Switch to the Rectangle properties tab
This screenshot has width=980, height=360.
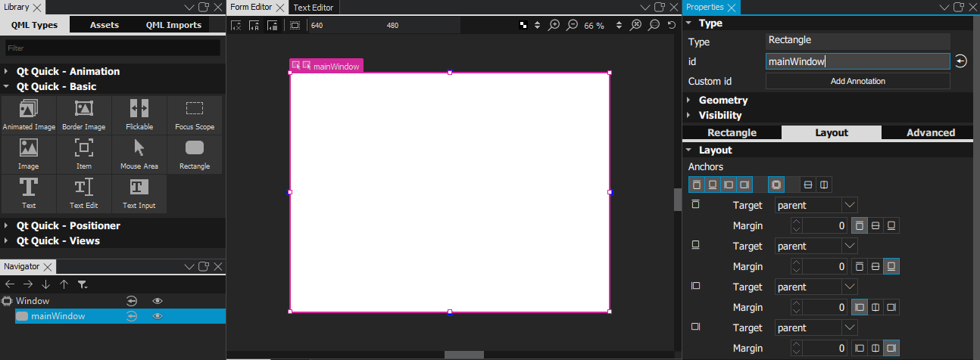pos(732,132)
